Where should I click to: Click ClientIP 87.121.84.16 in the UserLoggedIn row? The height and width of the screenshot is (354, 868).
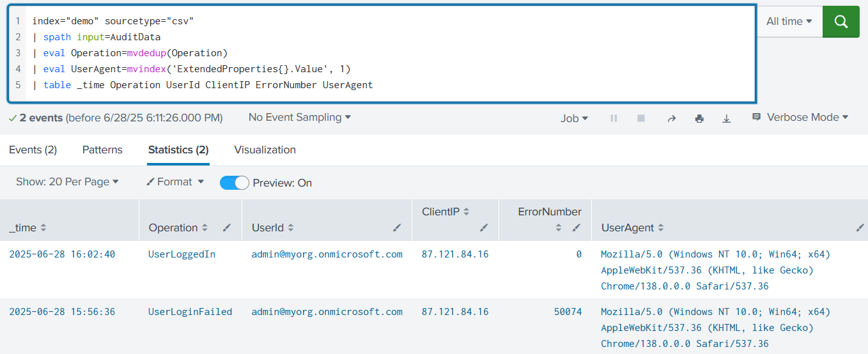tap(455, 254)
